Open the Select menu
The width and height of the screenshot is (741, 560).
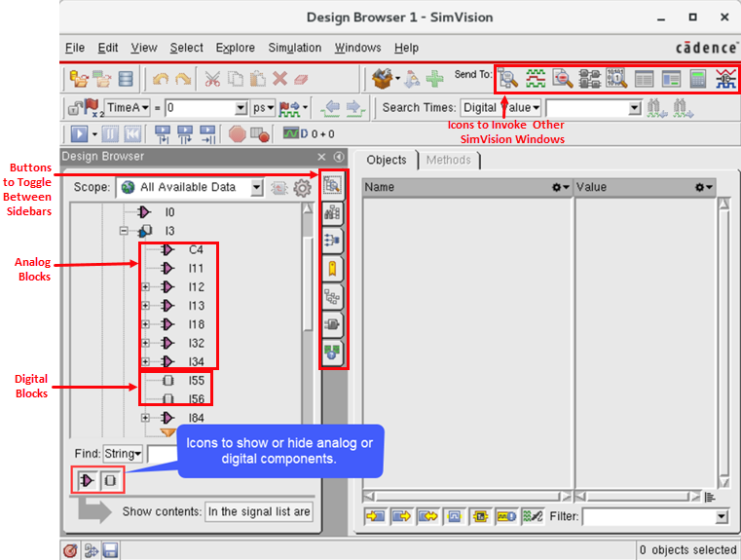pyautogui.click(x=187, y=48)
